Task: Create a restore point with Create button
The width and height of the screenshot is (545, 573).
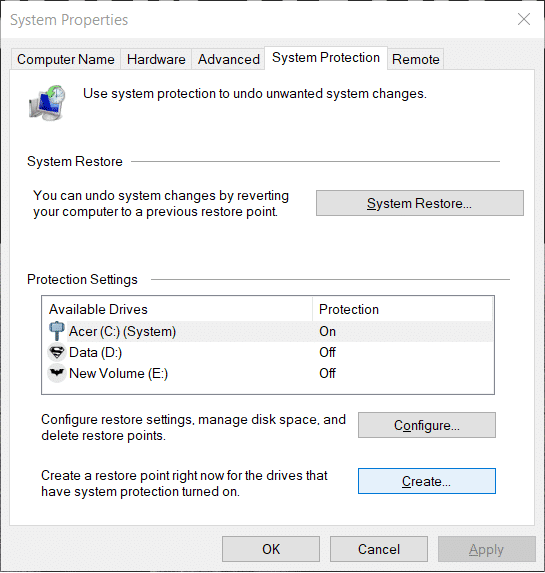Action: coord(427,481)
